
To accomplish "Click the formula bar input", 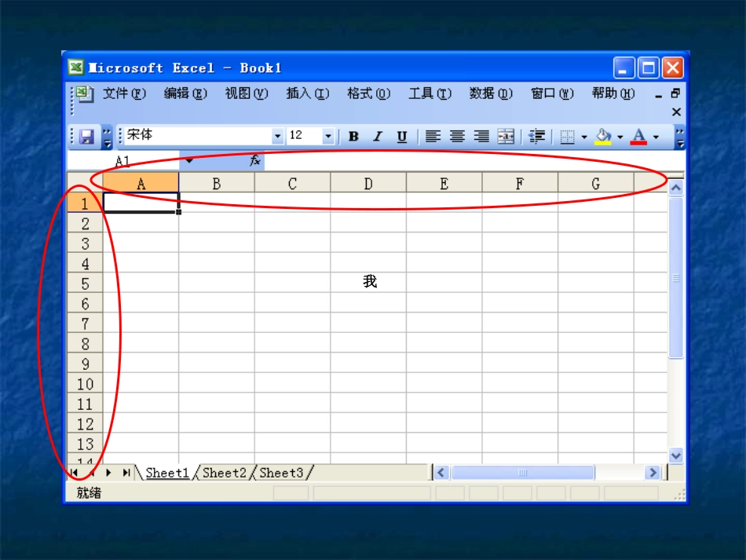I will point(474,161).
